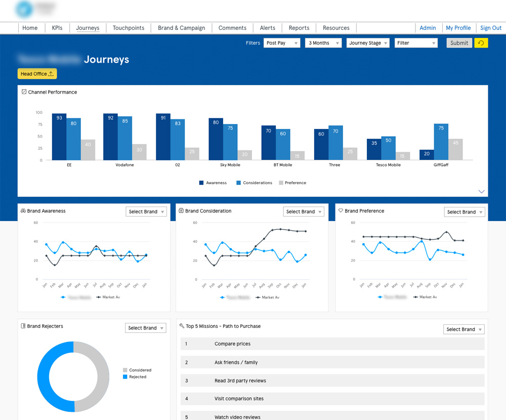506x420 pixels.
Task: Click the Tesco Mobile Awareness bar labeled 35
Action: [x=374, y=149]
